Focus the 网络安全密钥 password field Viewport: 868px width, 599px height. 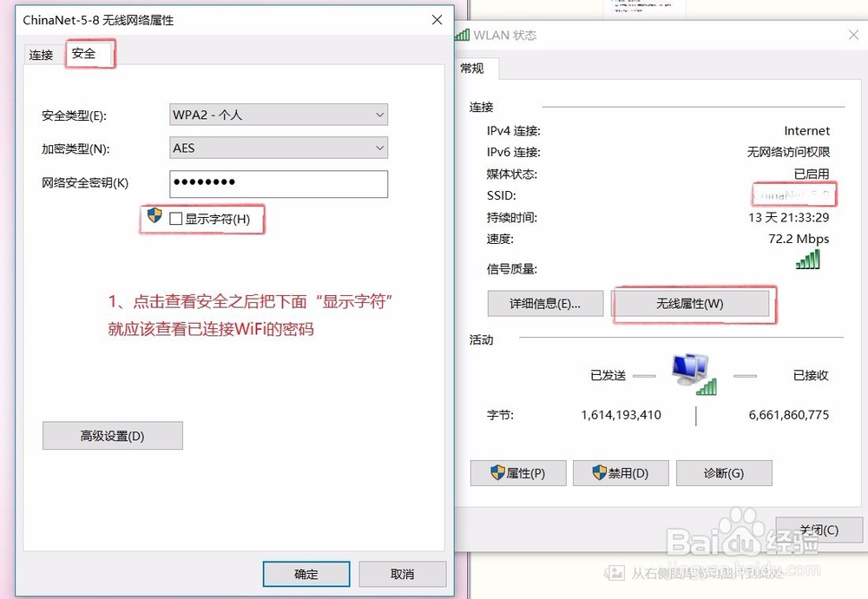coord(279,183)
